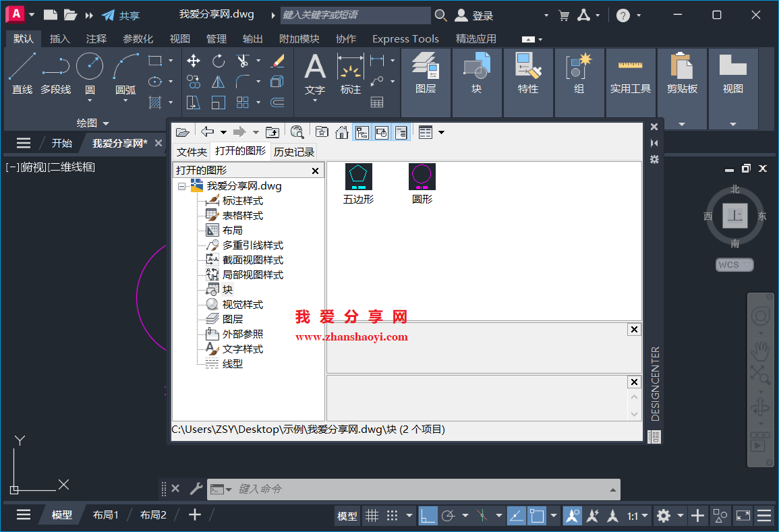Screen dimensions: 779x532
Task: Switch to the Express Tools ribbon tab
Action: tap(405, 38)
